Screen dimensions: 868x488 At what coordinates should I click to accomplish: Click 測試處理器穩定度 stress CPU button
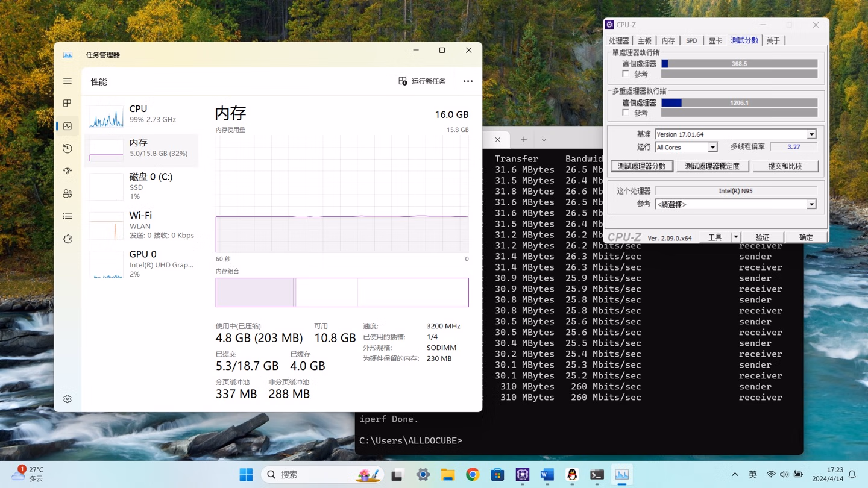(x=712, y=166)
